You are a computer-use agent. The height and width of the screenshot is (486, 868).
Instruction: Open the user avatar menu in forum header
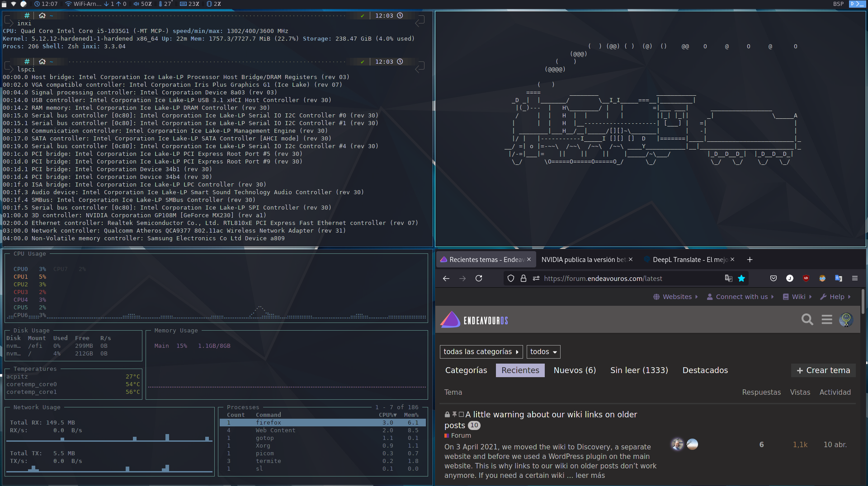pos(846,319)
